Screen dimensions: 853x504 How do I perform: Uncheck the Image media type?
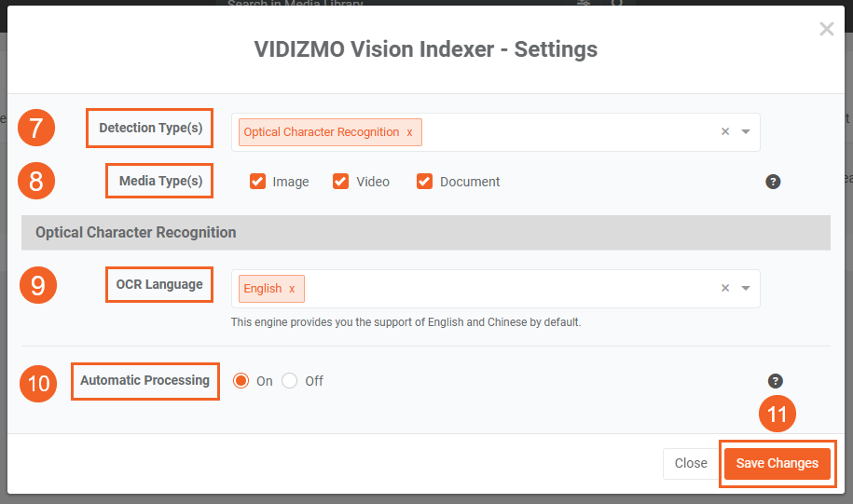[x=258, y=182]
